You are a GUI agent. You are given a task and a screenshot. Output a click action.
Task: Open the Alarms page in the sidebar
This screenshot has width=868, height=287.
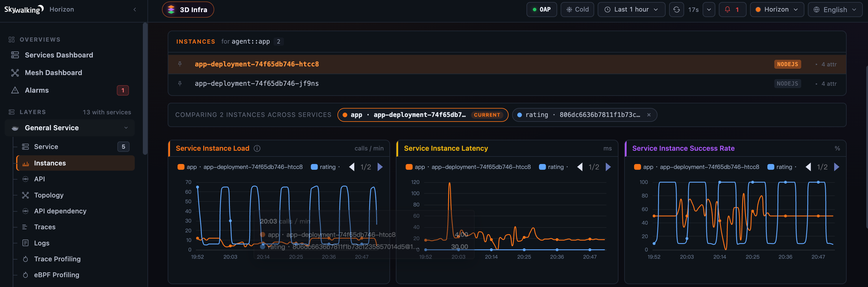pyautogui.click(x=37, y=90)
